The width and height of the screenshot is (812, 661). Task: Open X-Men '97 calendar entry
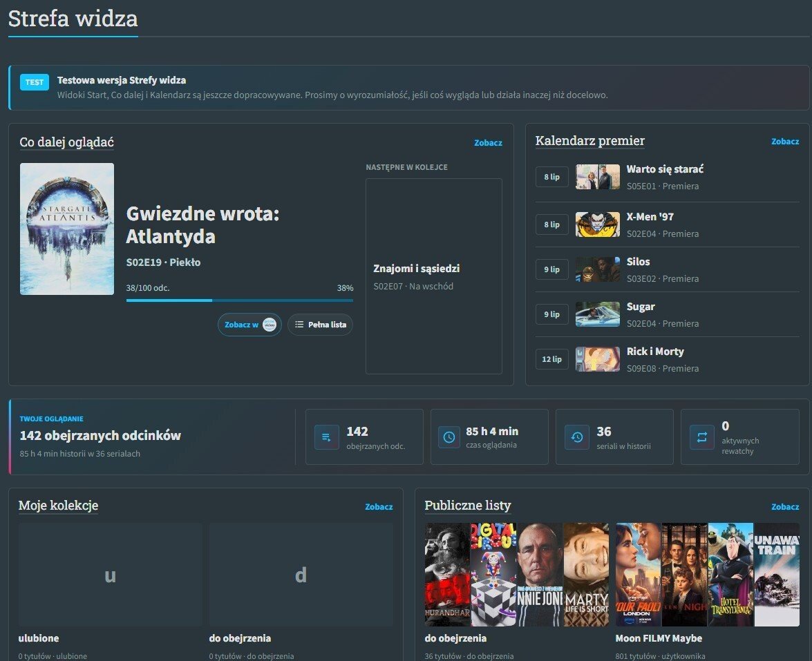point(667,224)
